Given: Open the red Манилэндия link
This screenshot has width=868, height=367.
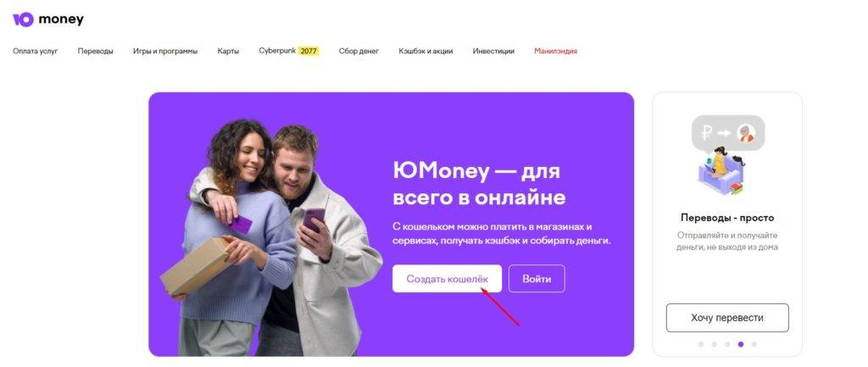Looking at the screenshot, I should pos(556,51).
